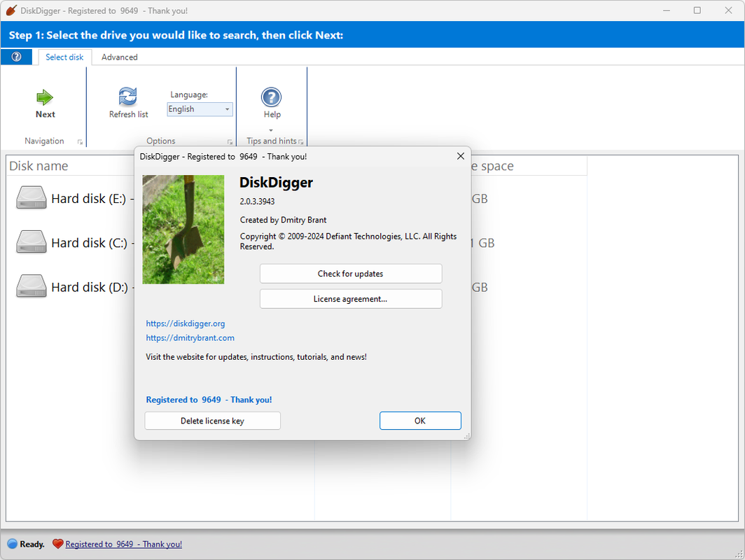Click the DiskDigger shovel icon in title bar
Screen dimensions: 745x560
tap(11, 10)
